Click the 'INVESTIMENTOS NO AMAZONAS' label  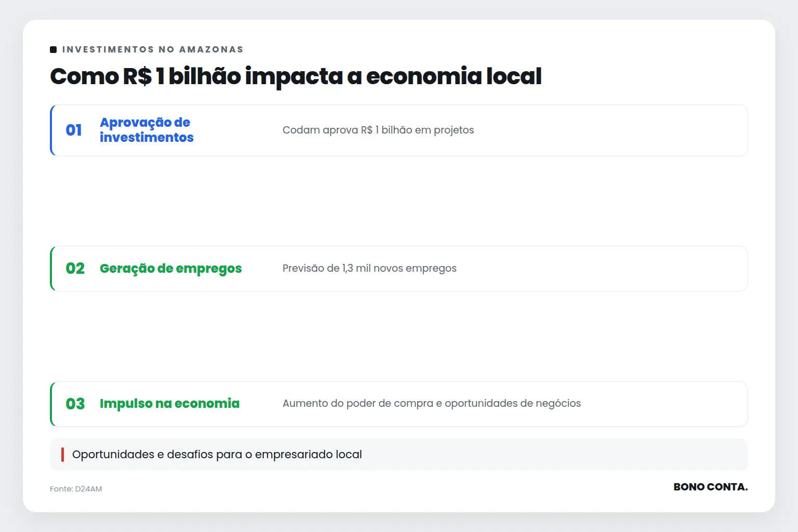tap(153, 49)
